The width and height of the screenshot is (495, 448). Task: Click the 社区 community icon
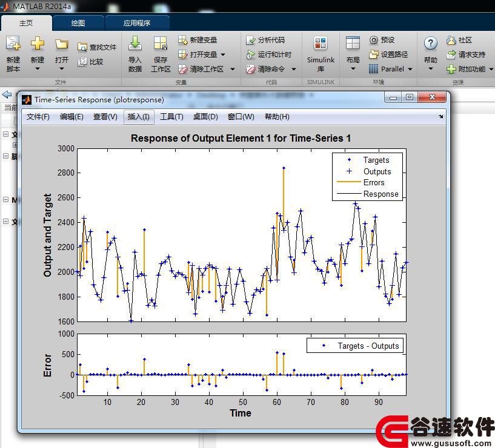click(x=451, y=40)
